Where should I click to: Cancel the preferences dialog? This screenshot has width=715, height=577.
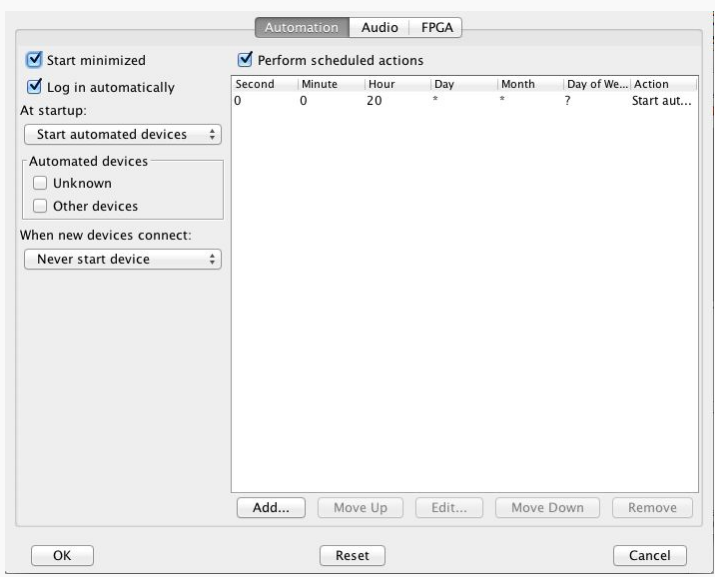pyautogui.click(x=650, y=554)
